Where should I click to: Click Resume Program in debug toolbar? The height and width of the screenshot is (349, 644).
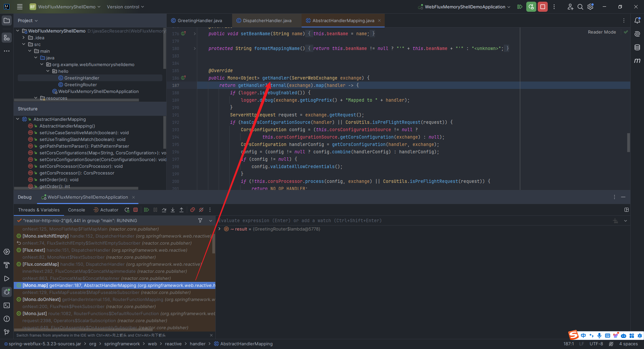[147, 210]
